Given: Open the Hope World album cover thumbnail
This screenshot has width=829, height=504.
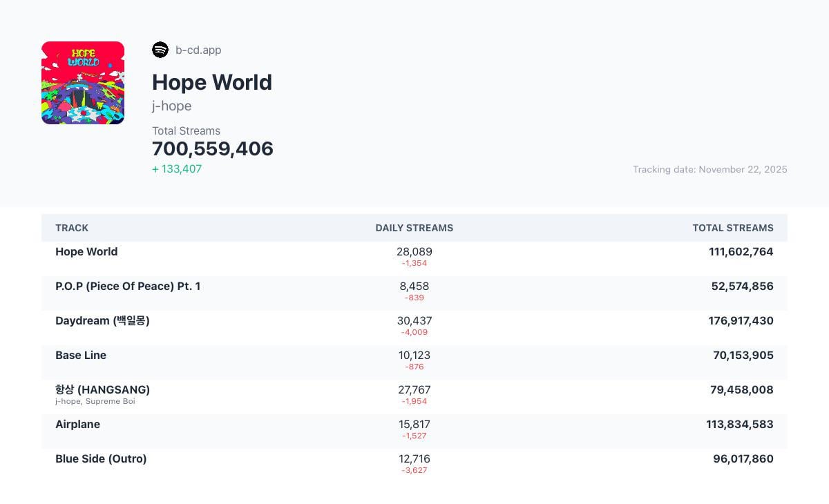Looking at the screenshot, I should pos(83,83).
